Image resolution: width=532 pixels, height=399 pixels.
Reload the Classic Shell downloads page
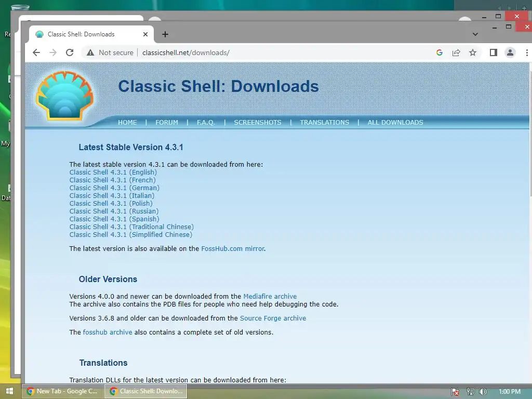(70, 52)
